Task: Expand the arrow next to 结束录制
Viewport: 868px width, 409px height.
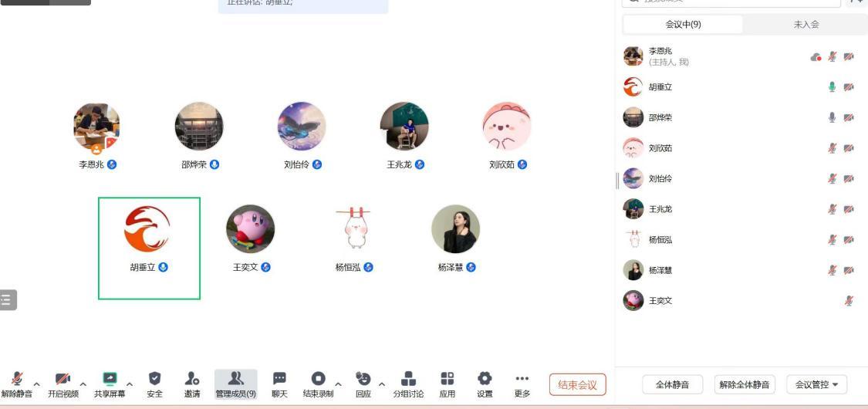Action: coord(338,384)
